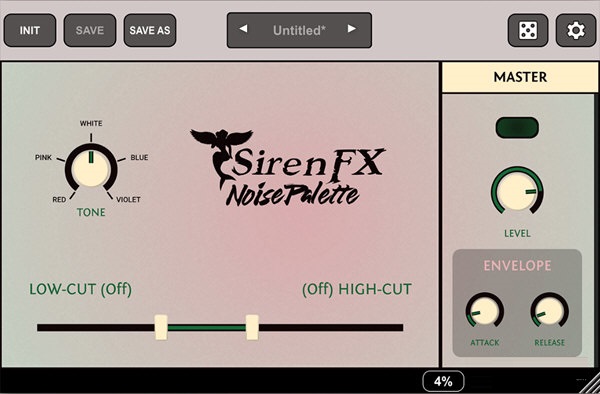Click the 4% indicator in bottom bar

click(x=443, y=381)
